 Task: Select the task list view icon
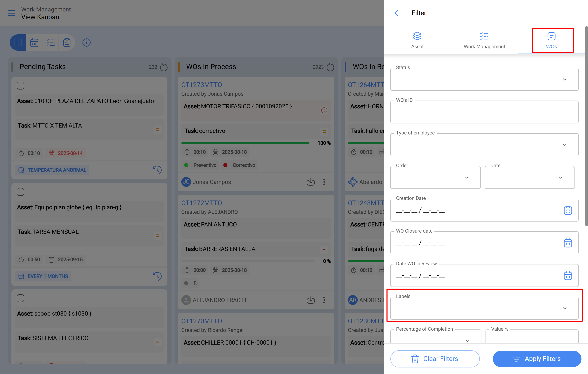click(x=51, y=43)
